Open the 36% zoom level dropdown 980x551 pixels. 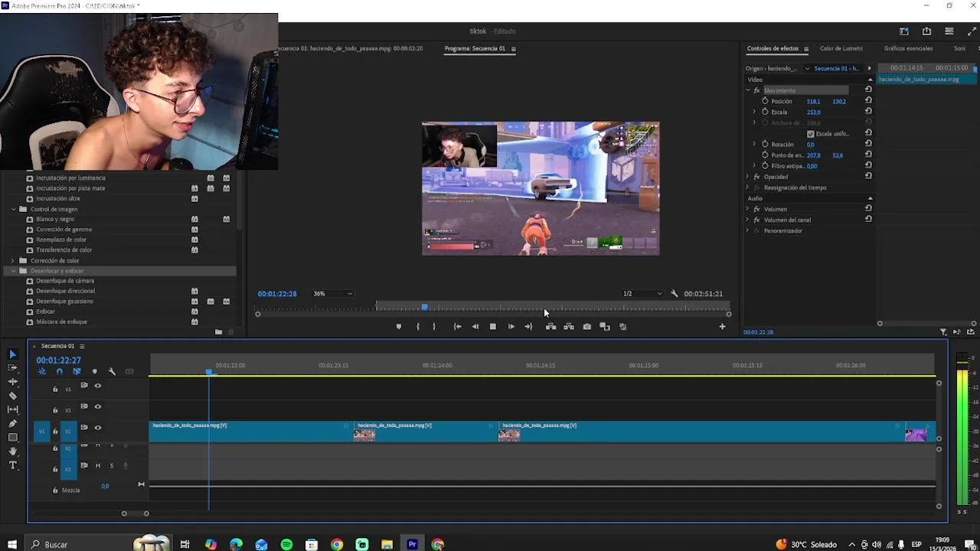point(333,294)
